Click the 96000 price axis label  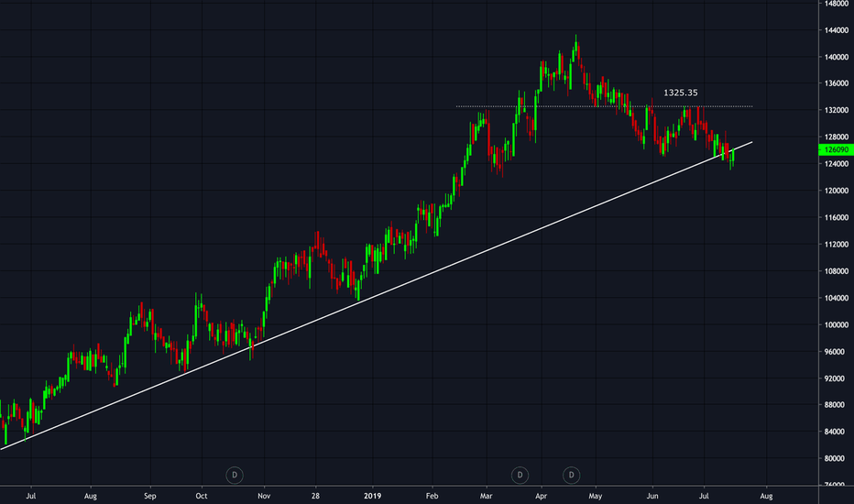point(836,352)
